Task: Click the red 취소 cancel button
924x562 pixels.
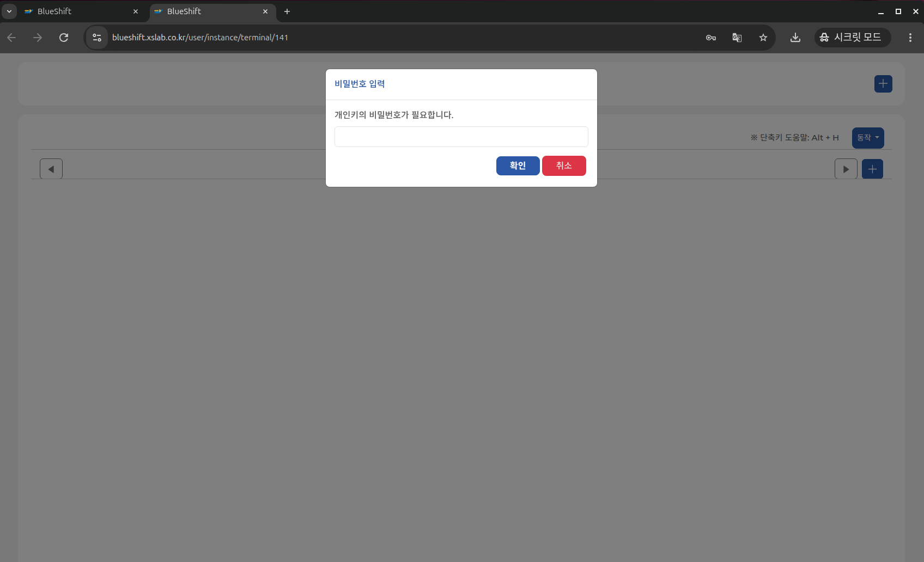Action: click(x=564, y=166)
